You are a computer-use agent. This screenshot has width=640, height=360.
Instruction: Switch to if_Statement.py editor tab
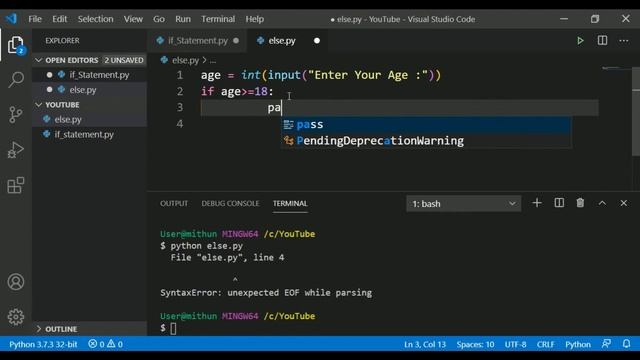tap(197, 40)
